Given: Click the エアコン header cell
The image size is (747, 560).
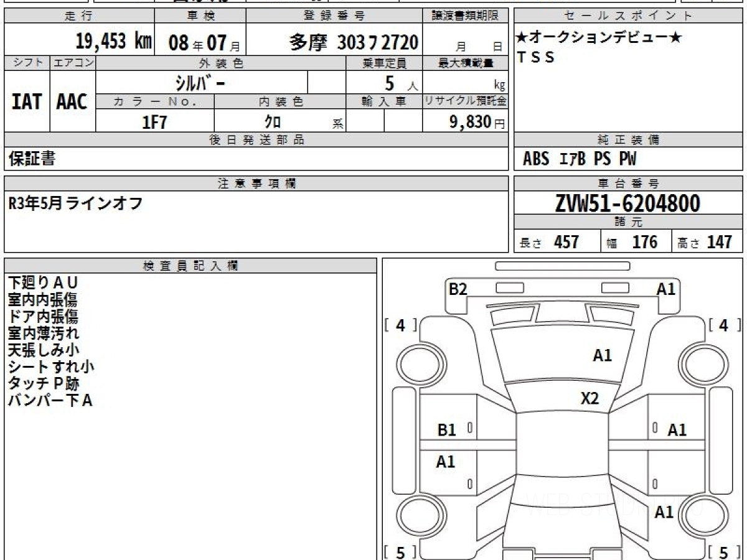Looking at the screenshot, I should tap(73, 63).
